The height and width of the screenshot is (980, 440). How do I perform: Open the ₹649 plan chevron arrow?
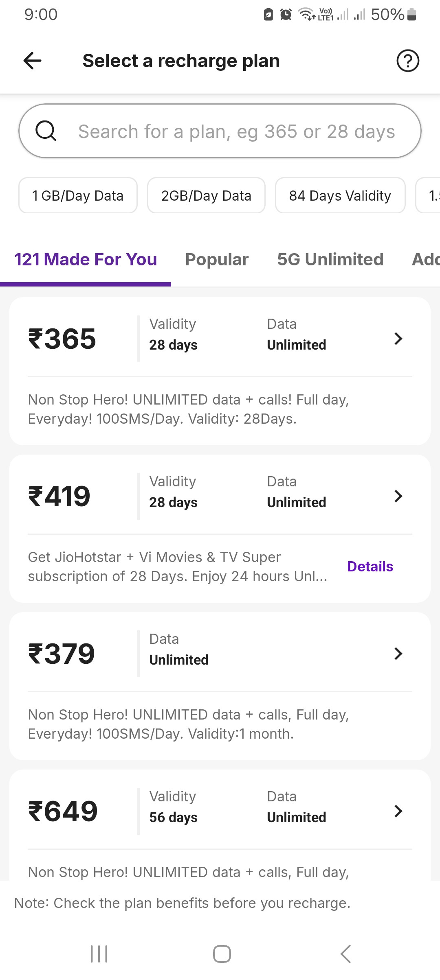[398, 811]
